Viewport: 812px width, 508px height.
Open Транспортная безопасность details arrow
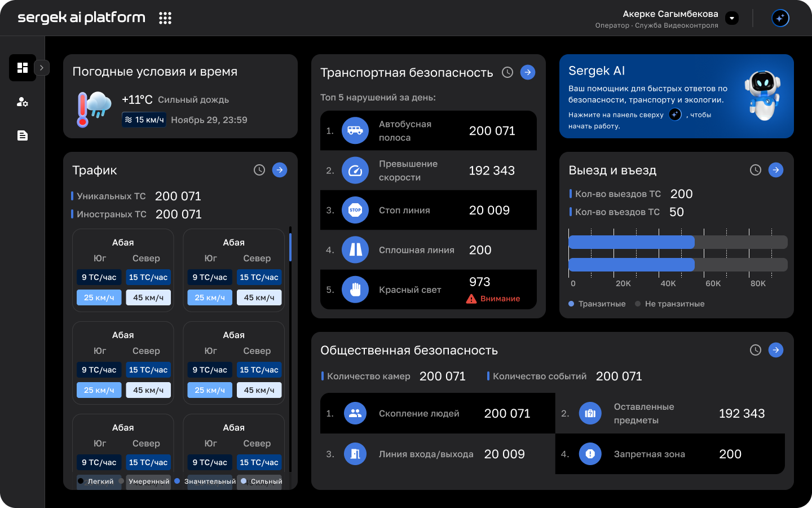(x=528, y=72)
